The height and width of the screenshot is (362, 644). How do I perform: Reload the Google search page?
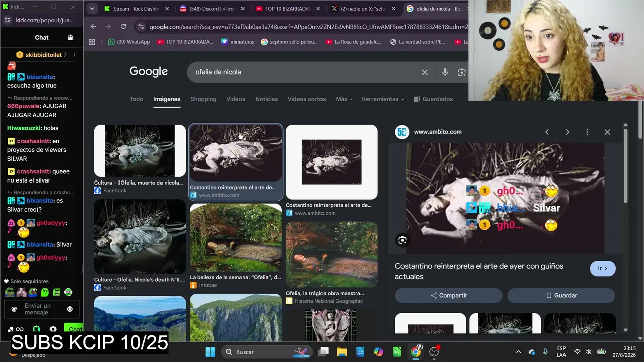[123, 27]
